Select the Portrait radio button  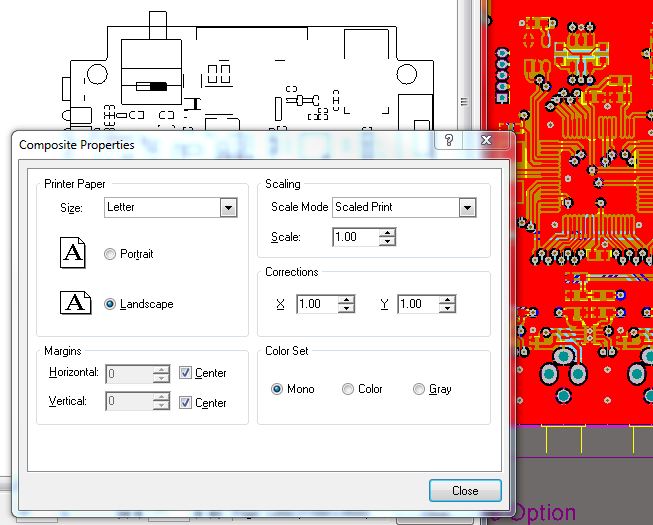click(x=110, y=254)
